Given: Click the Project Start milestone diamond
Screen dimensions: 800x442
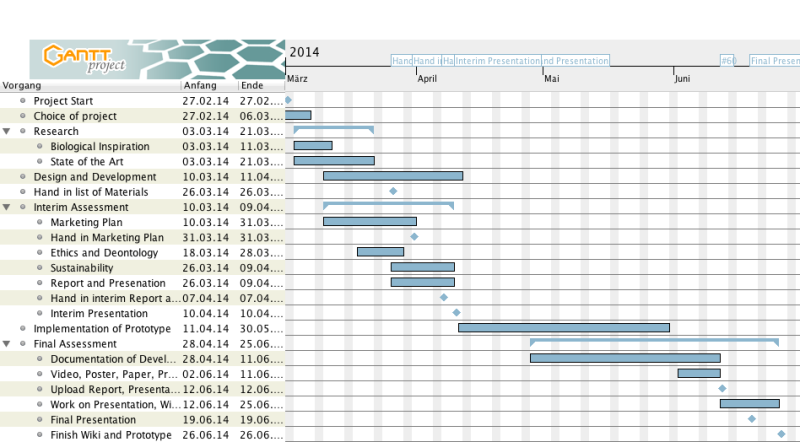Looking at the screenshot, I should pos(288,100).
